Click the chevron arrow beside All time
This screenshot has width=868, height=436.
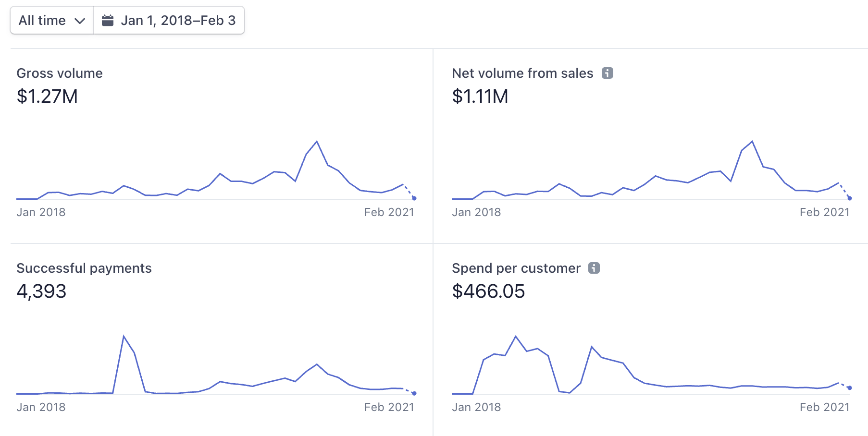(80, 21)
